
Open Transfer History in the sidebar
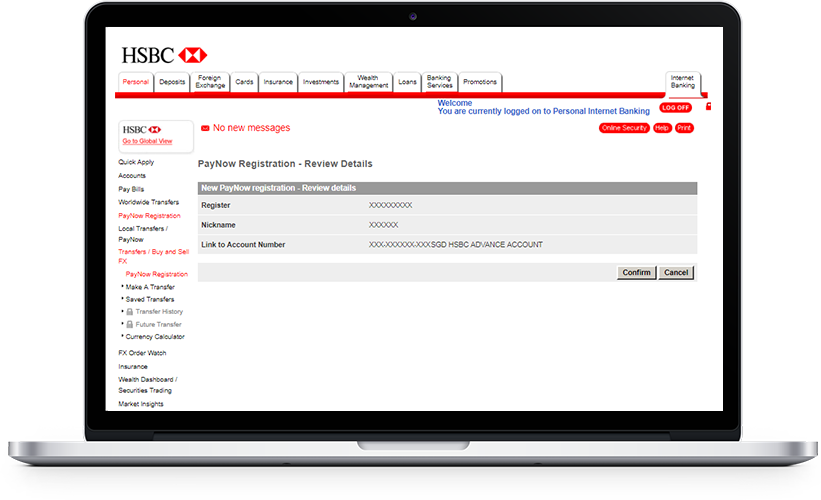159,312
